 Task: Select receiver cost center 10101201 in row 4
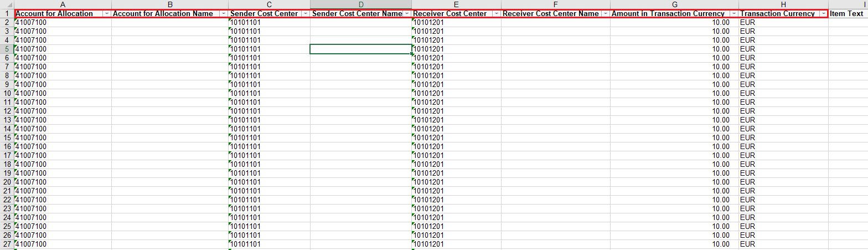(457, 40)
